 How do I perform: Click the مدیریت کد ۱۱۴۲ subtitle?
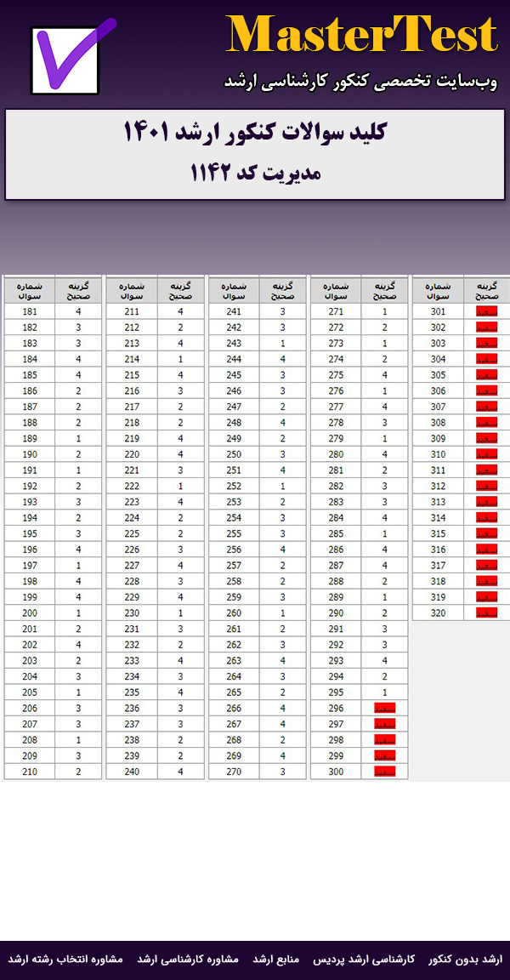pos(255,173)
